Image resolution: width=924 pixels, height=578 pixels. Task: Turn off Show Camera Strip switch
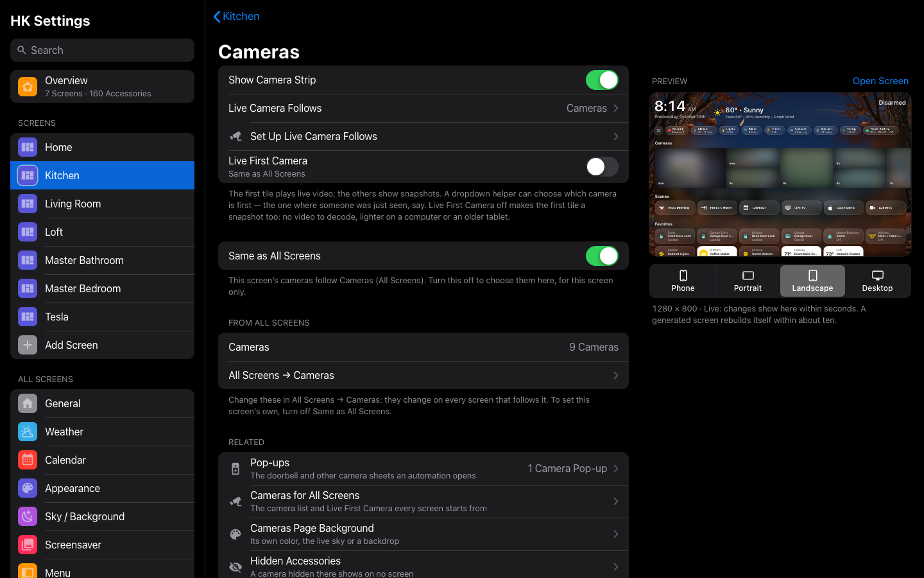602,80
